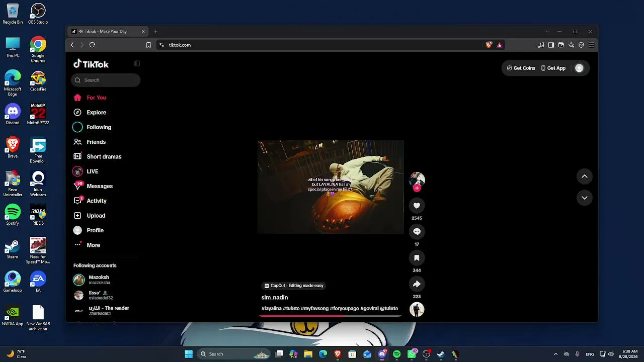Open the #layalina hashtag
This screenshot has width=644, height=362.
click(x=271, y=309)
